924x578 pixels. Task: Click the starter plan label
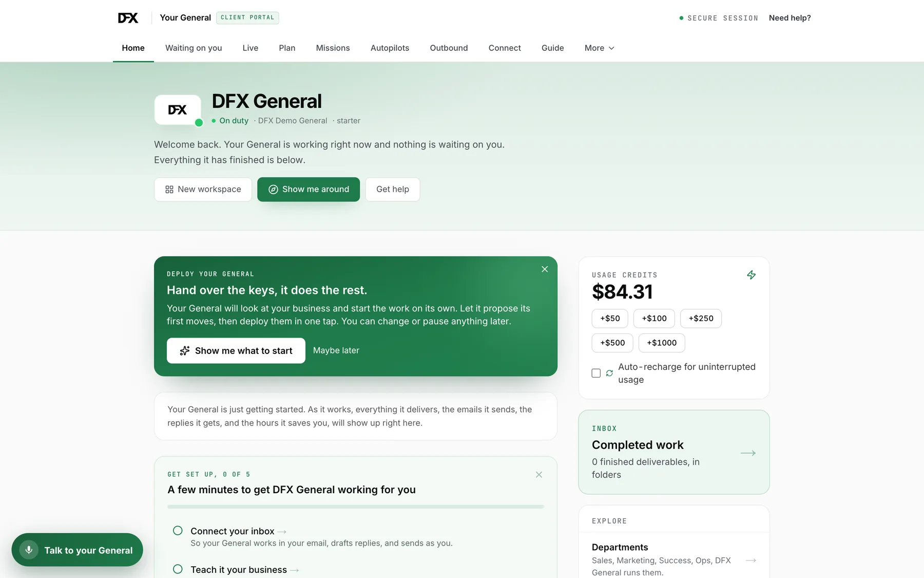[x=349, y=121]
